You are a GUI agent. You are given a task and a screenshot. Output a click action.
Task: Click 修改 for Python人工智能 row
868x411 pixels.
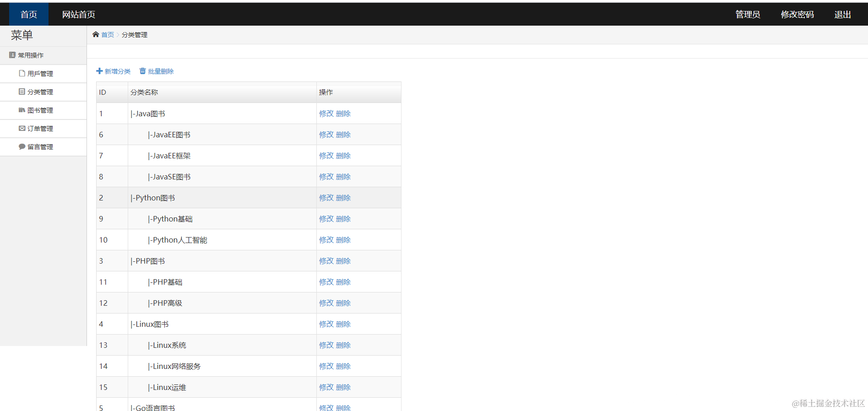pyautogui.click(x=326, y=240)
